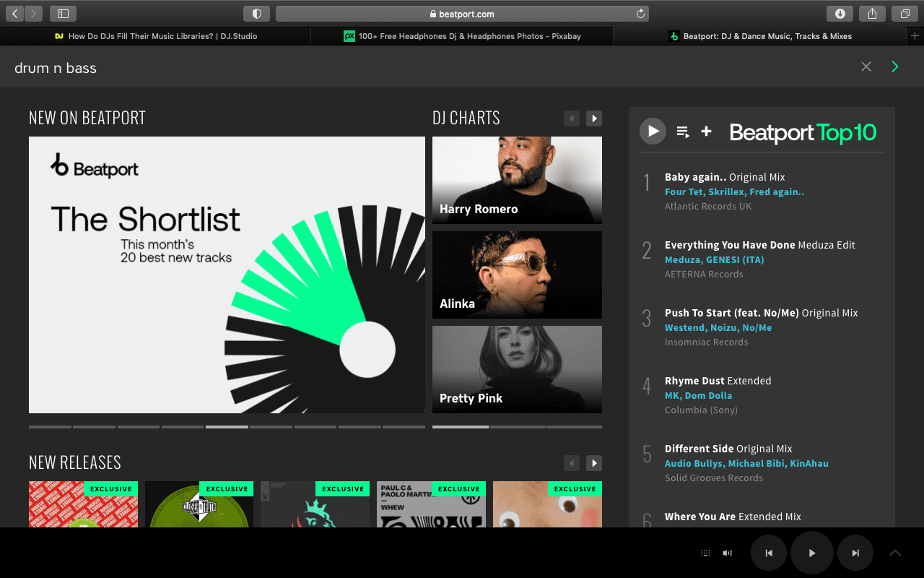Image resolution: width=924 pixels, height=578 pixels.
Task: Switch to the Pixabay Headphones tab
Action: 462,36
